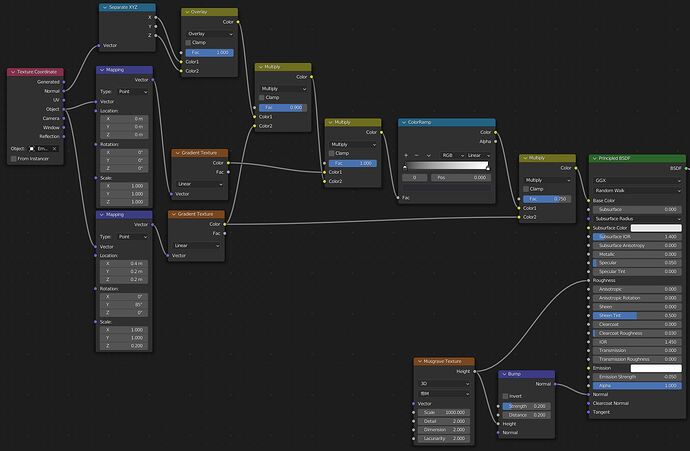The image size is (690, 451).
Task: Click the Clearcoat Normal input socket
Action: click(x=589, y=403)
